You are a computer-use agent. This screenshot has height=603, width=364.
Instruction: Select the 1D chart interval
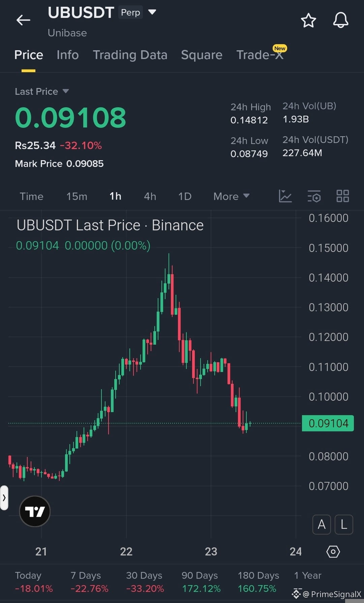[185, 196]
